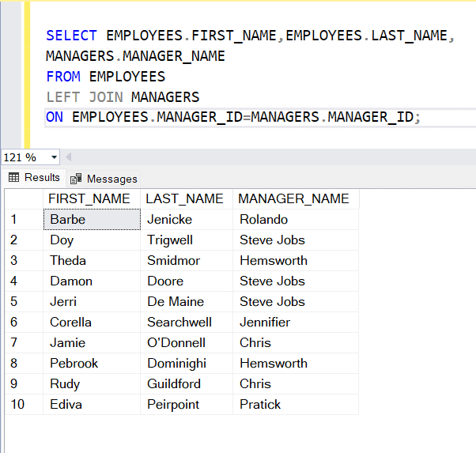This screenshot has width=476, height=453.
Task: Select the row 5 header
Action: 24,302
